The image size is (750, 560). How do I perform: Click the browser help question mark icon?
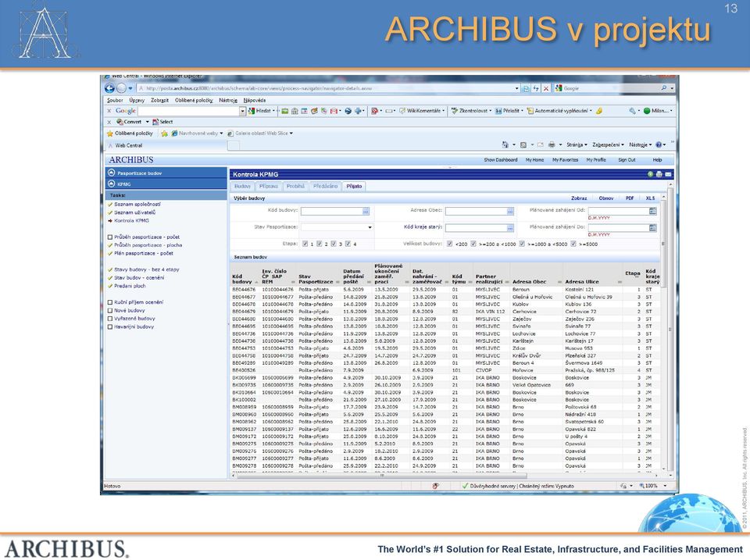[659, 144]
